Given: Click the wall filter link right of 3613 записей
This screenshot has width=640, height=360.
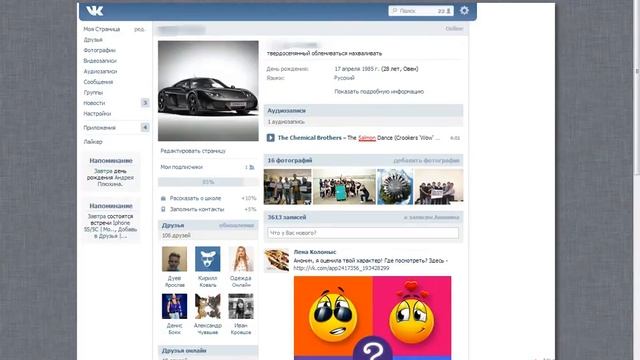Looking at the screenshot, I should tap(431, 218).
